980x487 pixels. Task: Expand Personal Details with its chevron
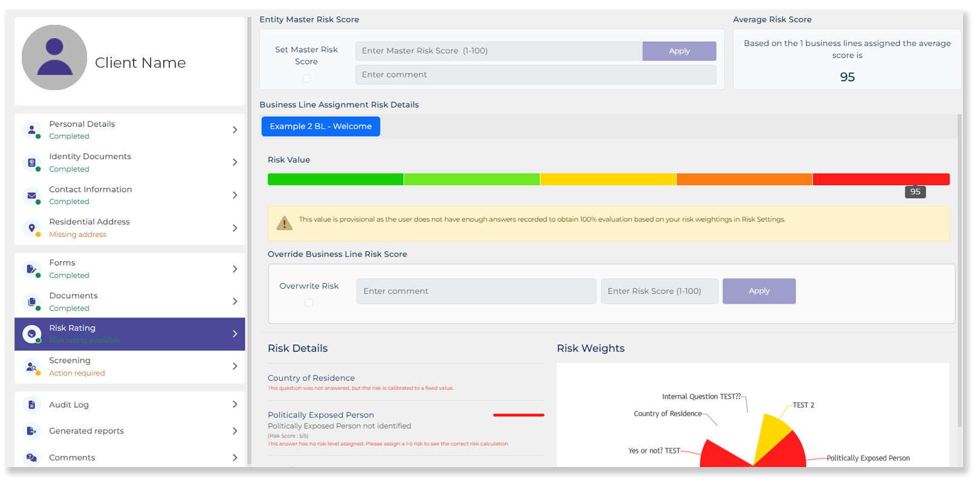235,130
